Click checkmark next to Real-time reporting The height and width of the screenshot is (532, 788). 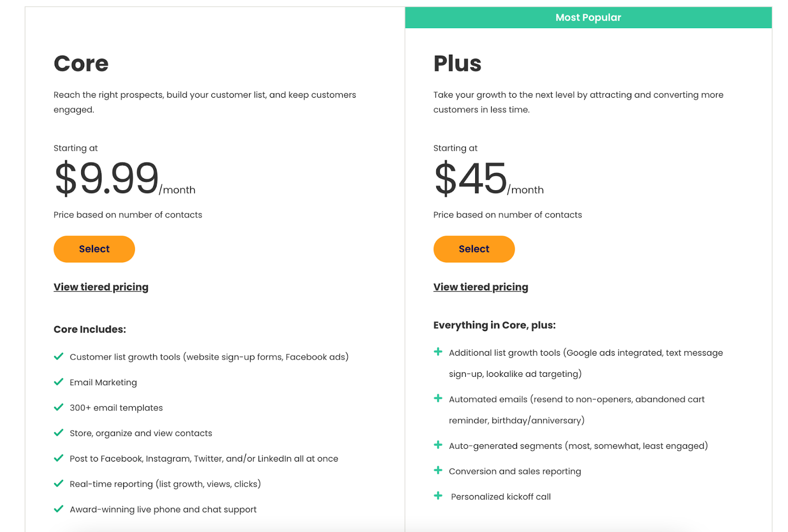pyautogui.click(x=59, y=483)
